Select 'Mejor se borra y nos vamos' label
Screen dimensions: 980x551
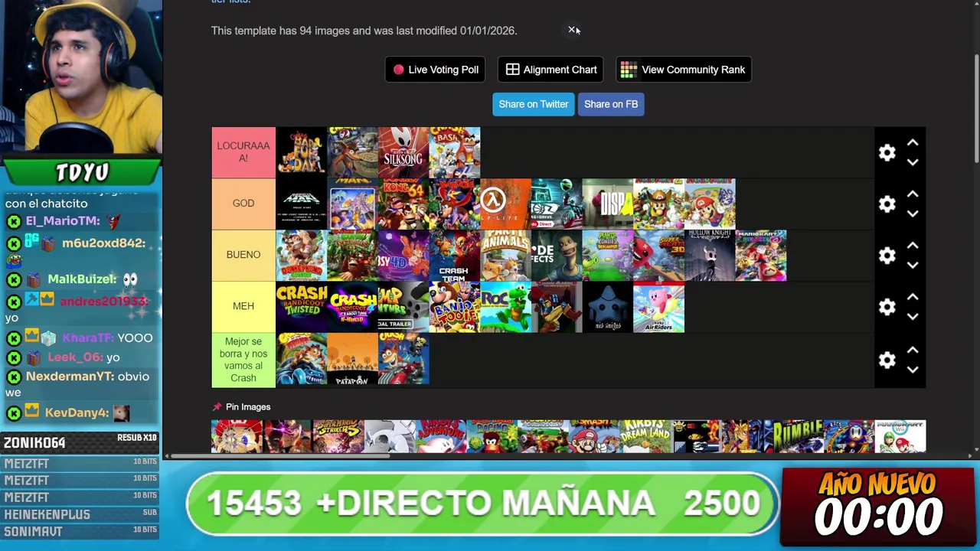243,360
